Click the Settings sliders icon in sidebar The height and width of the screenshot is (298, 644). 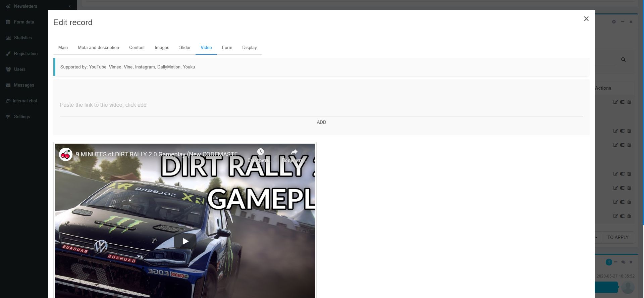8,117
